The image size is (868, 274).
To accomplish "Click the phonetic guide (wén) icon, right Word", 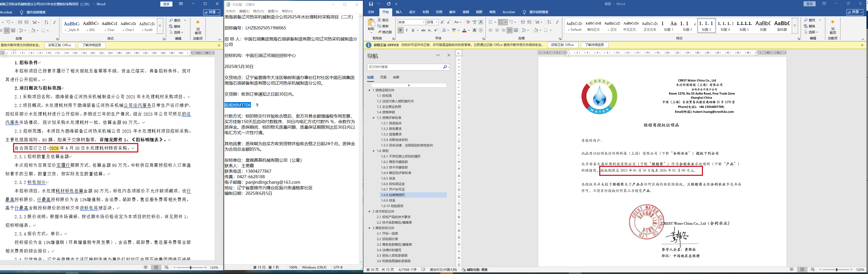I will 474,22.
